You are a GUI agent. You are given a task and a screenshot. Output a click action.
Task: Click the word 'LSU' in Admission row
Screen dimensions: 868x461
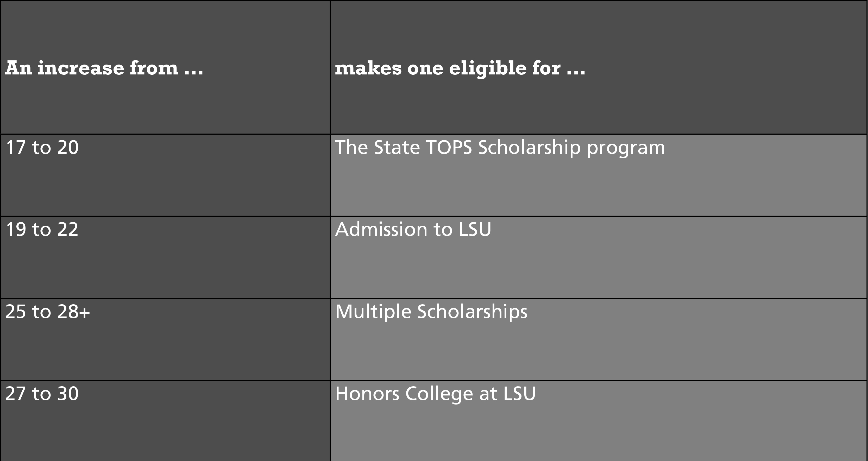pyautogui.click(x=475, y=230)
